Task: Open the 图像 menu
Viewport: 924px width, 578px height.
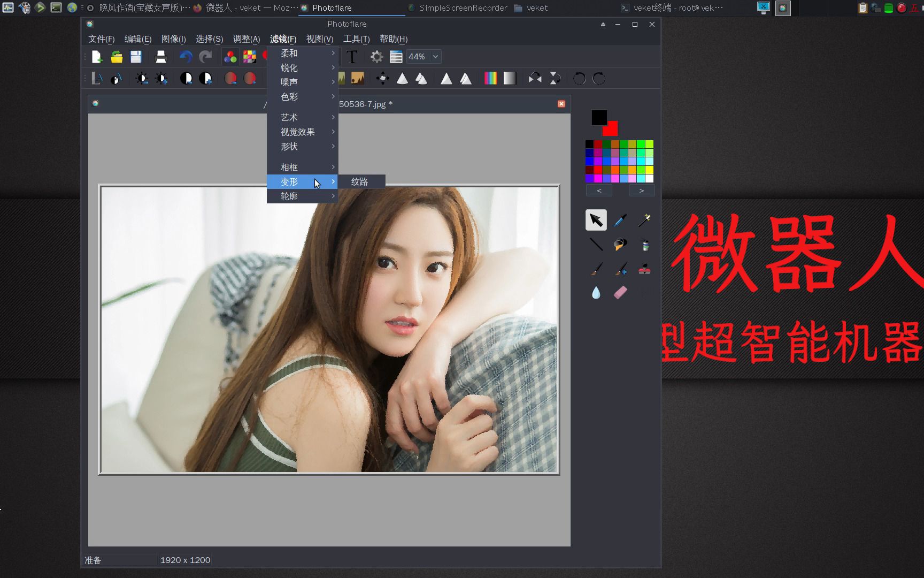Action: pyautogui.click(x=172, y=39)
